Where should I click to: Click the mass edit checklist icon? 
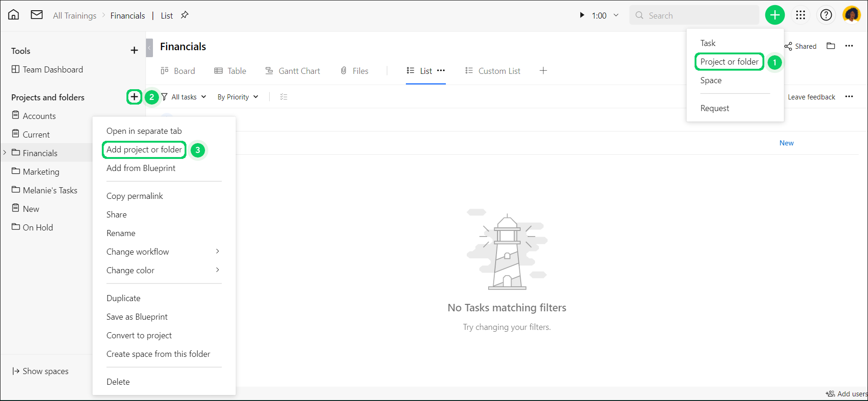[284, 97]
